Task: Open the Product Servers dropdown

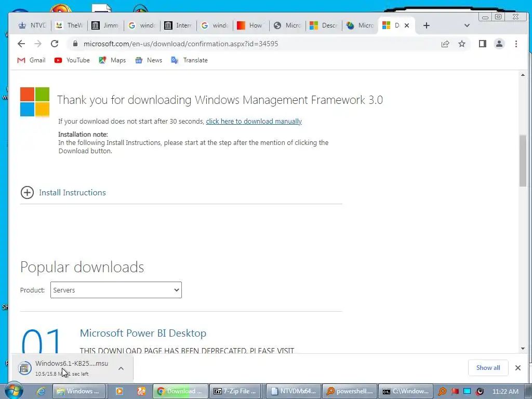Action: click(116, 290)
